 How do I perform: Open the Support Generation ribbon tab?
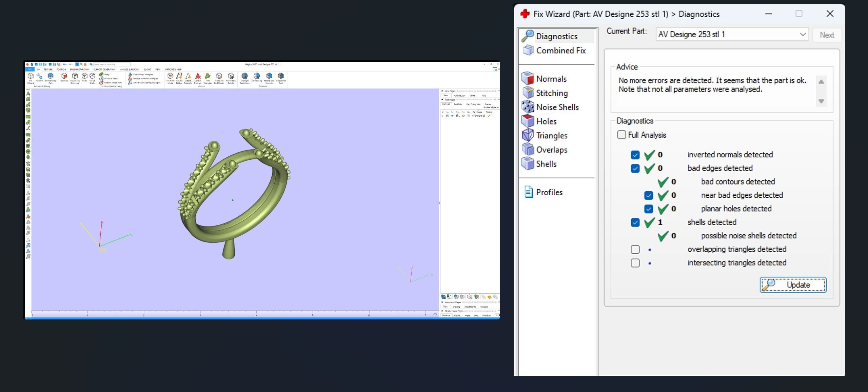pyautogui.click(x=104, y=70)
